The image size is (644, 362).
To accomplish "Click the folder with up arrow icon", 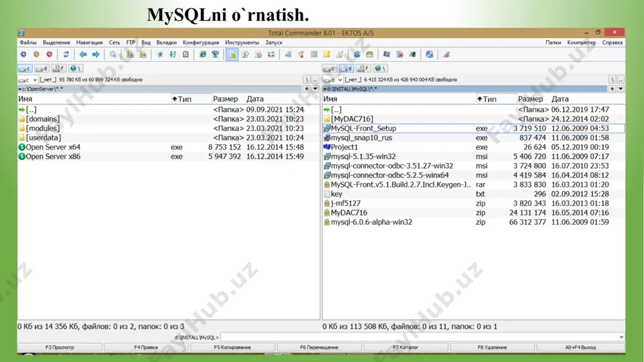I will click(143, 54).
